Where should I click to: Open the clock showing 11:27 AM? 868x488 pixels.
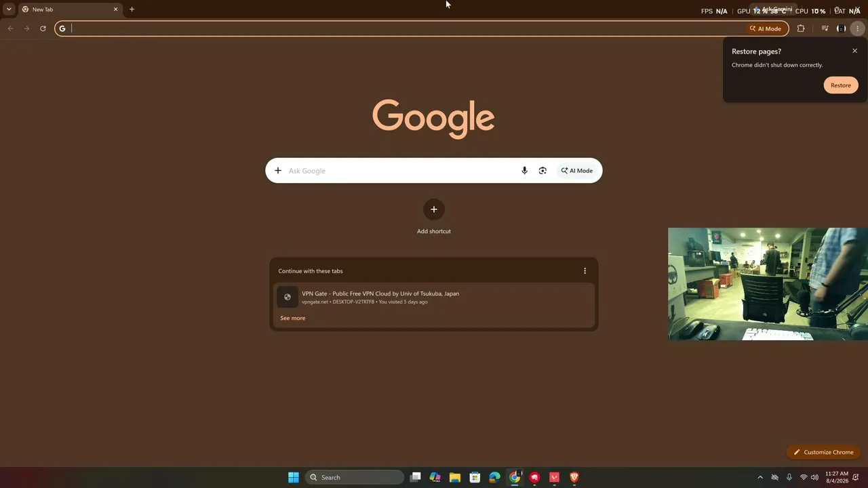click(x=837, y=477)
